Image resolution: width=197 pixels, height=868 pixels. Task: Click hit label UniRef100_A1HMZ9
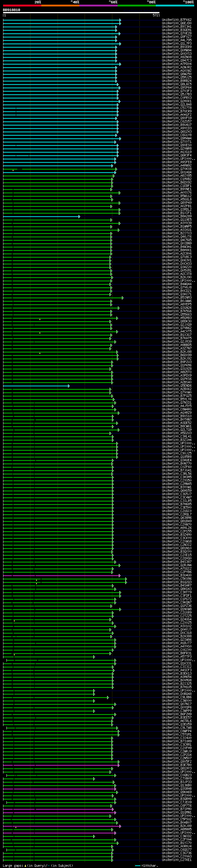pos(177,413)
